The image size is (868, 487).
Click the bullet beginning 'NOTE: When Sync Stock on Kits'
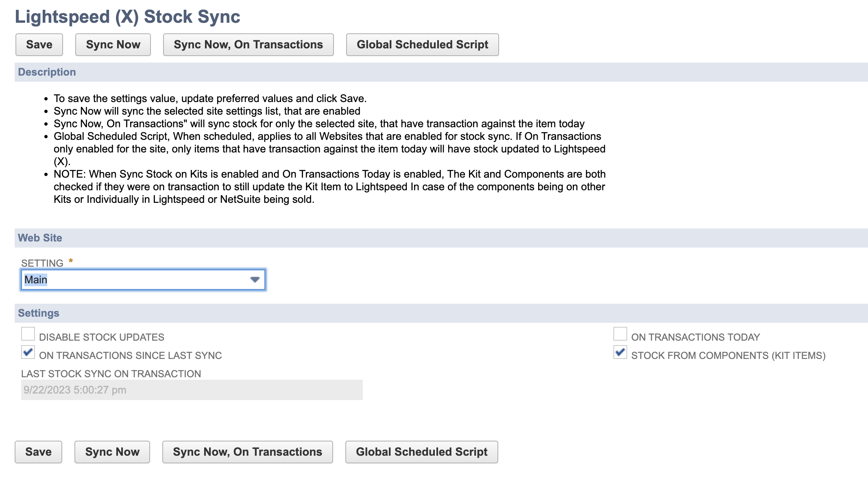pos(329,187)
